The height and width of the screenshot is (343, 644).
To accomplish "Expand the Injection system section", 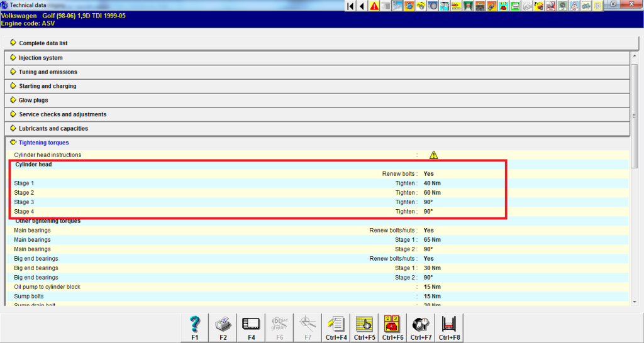I will pos(40,58).
